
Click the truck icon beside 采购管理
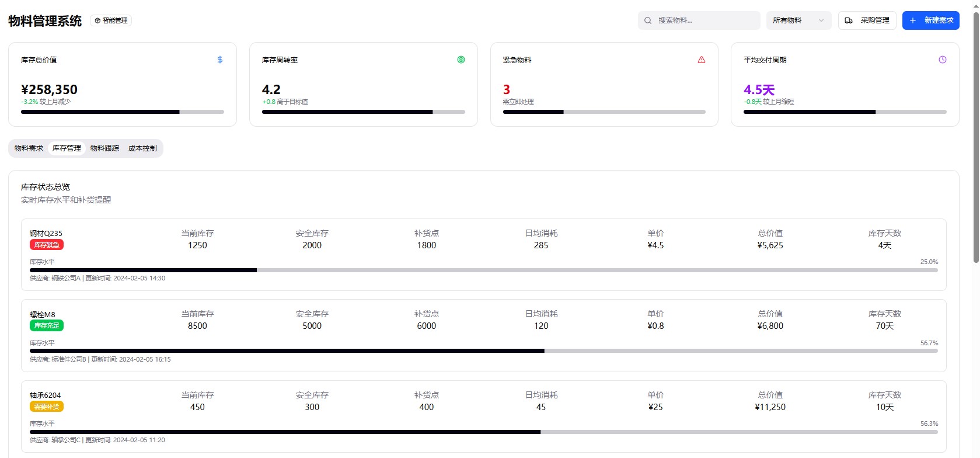coord(849,20)
